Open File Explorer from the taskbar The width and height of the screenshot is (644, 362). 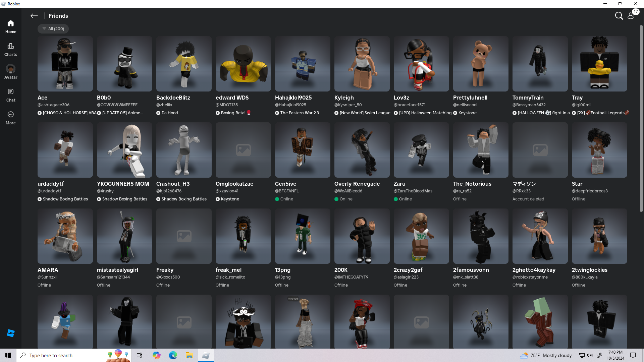pyautogui.click(x=189, y=355)
